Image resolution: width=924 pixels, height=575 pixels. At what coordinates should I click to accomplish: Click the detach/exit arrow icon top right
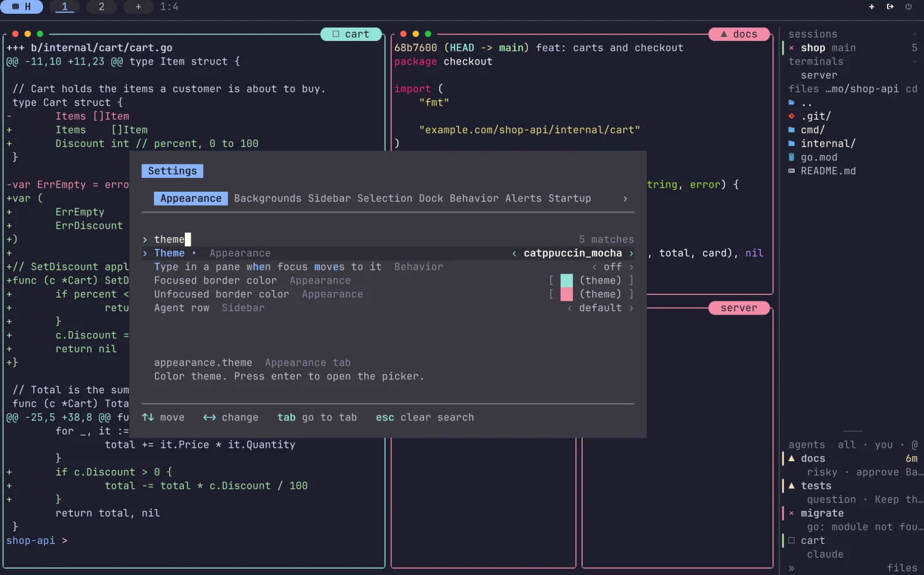coord(890,7)
